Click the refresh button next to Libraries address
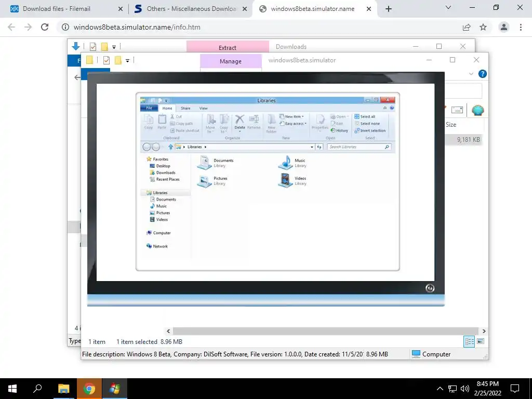This screenshot has width=532, height=399. (320, 147)
